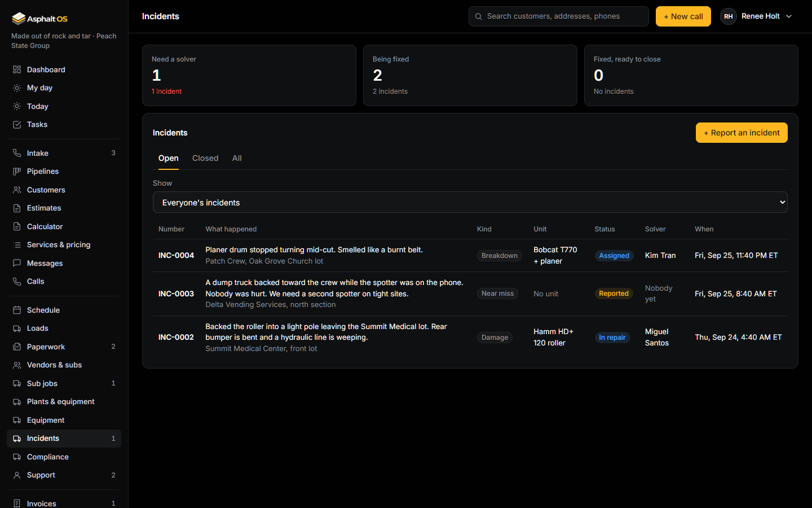Click the In repair status badge

[612, 338]
